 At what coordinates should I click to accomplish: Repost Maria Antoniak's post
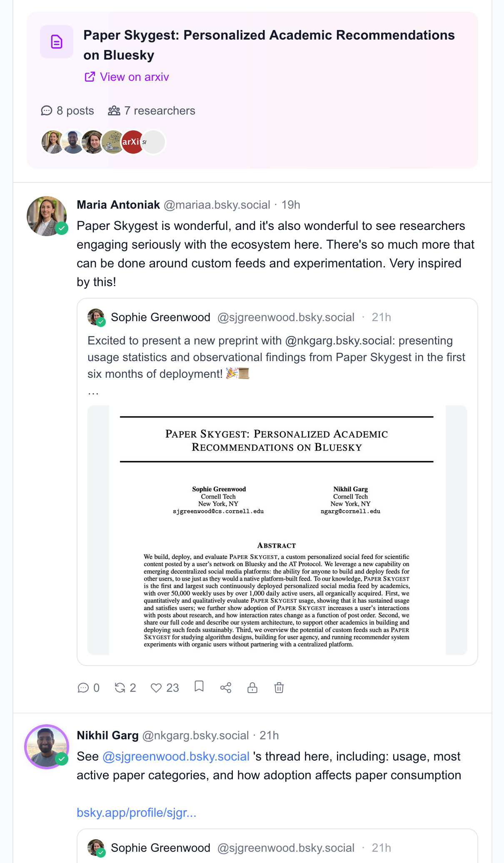[120, 688]
